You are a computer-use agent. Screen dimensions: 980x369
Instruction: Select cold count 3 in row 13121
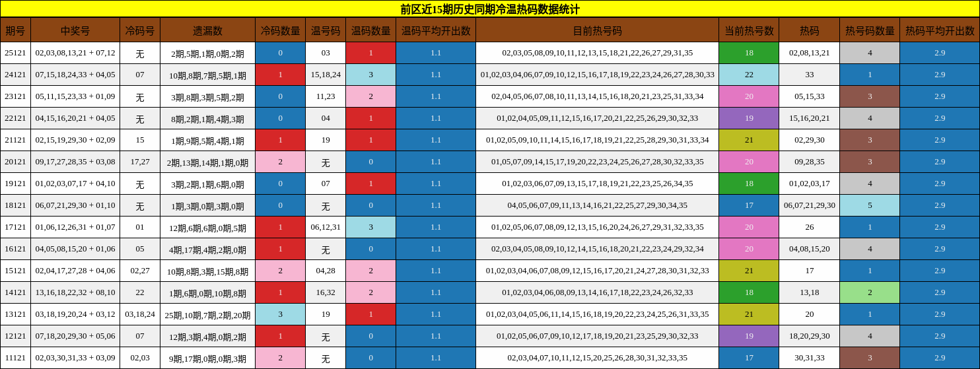click(x=280, y=314)
